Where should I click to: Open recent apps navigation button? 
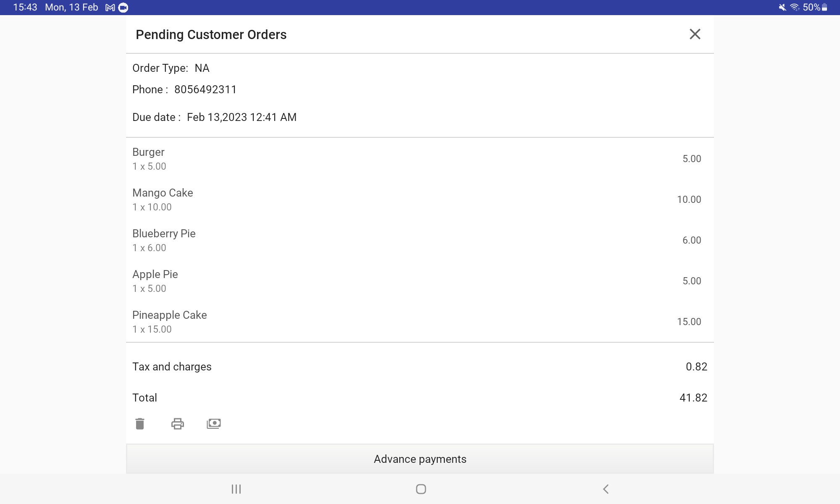(x=236, y=489)
